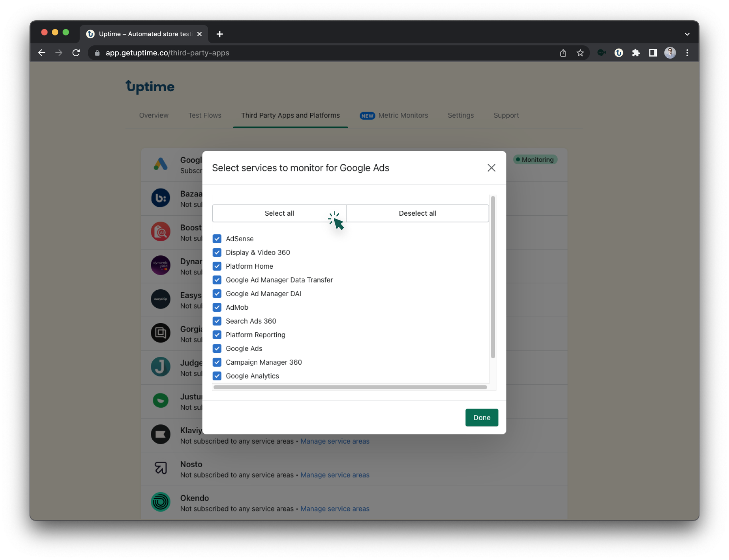Screen dimensions: 729x560
Task: Select Third Party Apps and Platforms tab
Action: (290, 115)
